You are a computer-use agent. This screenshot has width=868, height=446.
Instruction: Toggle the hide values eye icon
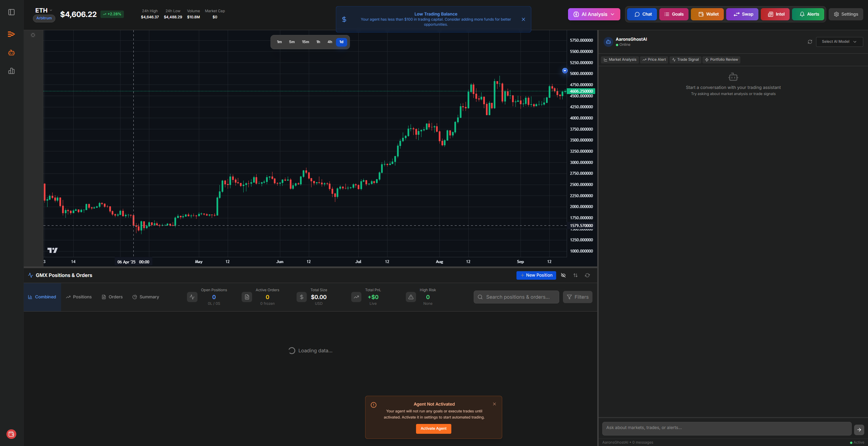[x=563, y=275]
